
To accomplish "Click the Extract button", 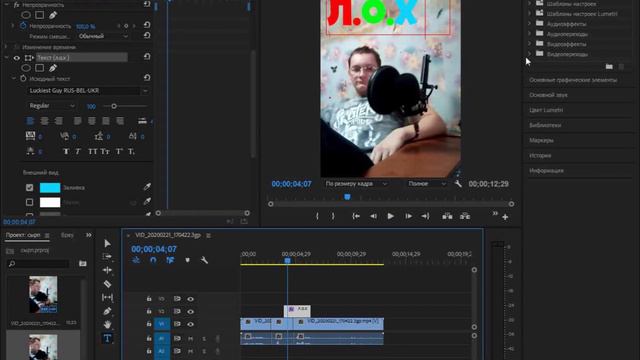I will pyautogui.click(x=465, y=216).
